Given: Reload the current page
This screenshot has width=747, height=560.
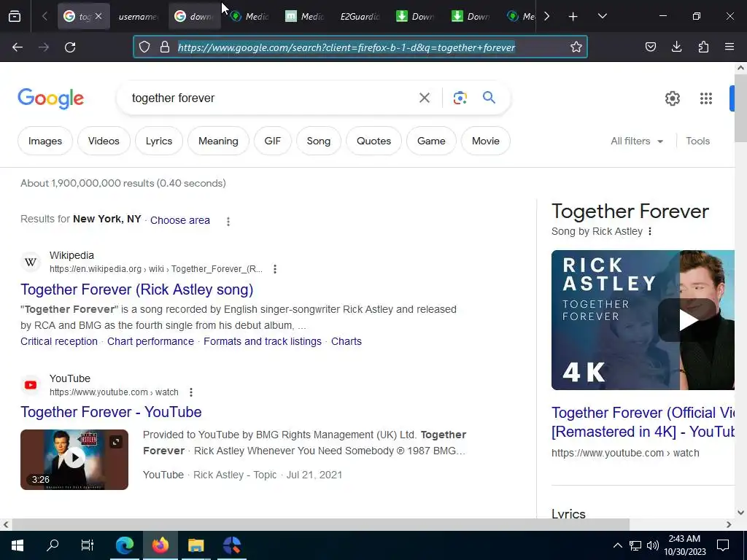Looking at the screenshot, I should (70, 47).
